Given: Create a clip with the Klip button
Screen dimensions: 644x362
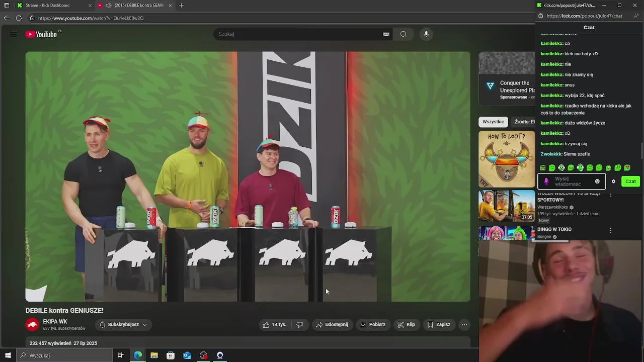Looking at the screenshot, I should [406, 325].
